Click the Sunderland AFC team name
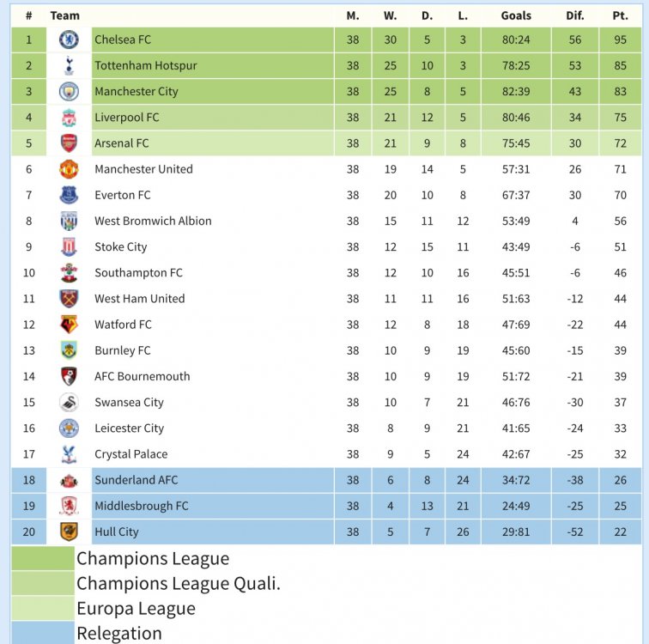This screenshot has height=644, width=649. pos(136,480)
